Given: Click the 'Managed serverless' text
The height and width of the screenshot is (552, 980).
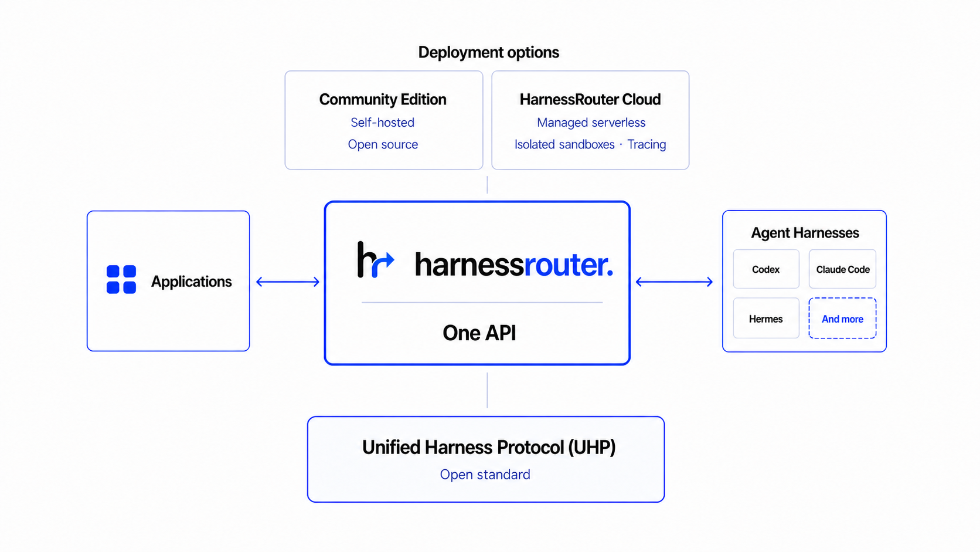Looking at the screenshot, I should (x=591, y=123).
